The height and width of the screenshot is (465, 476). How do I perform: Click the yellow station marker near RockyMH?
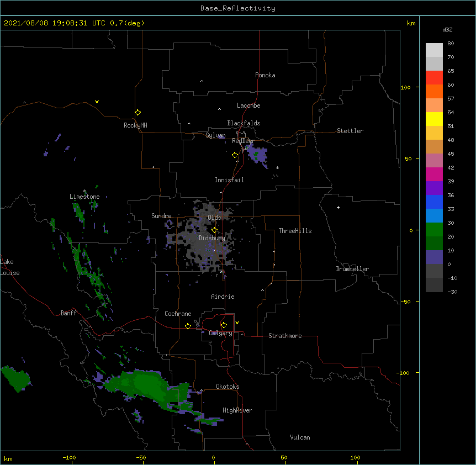point(138,113)
